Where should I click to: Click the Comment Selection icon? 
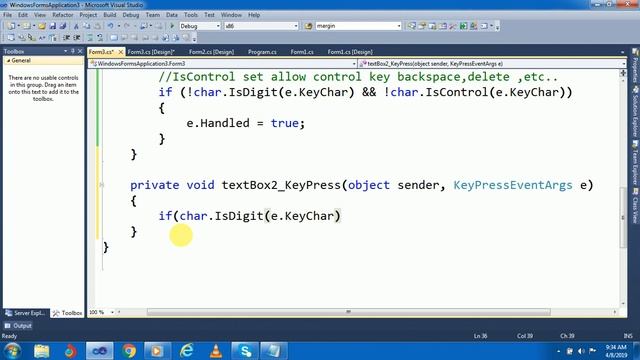[x=90, y=38]
